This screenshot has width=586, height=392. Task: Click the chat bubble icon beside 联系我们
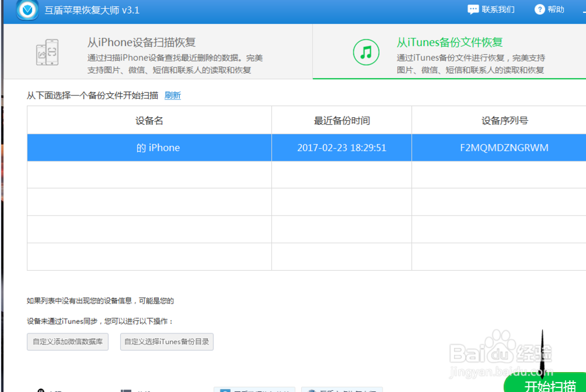pos(473,9)
